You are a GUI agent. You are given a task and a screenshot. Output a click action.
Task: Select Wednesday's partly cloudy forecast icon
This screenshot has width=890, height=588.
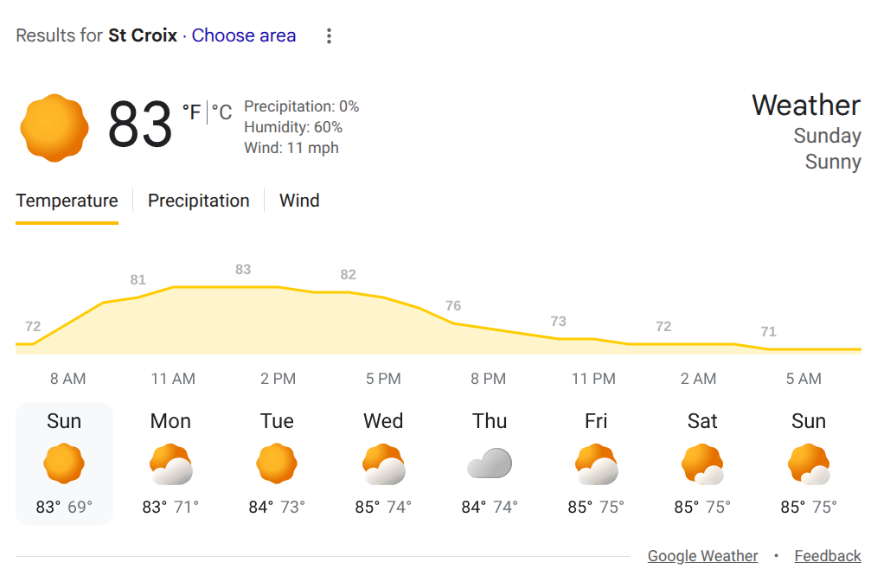[383, 465]
